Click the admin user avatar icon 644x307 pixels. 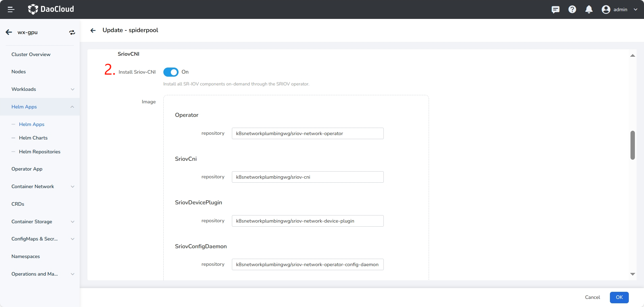click(606, 9)
